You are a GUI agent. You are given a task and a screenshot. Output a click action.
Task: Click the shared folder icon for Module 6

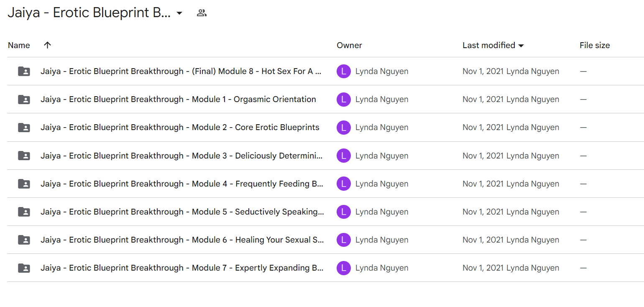[24, 240]
